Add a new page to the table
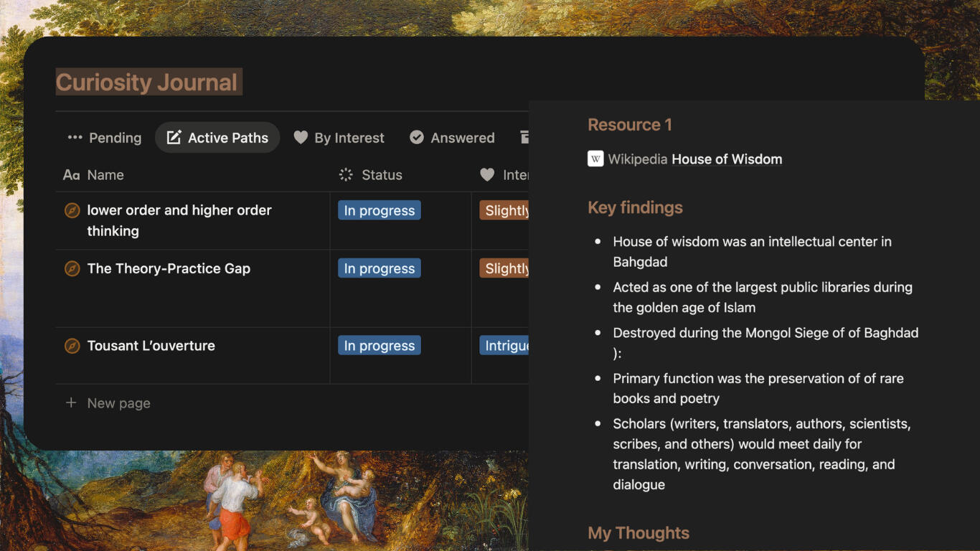 pyautogui.click(x=108, y=403)
